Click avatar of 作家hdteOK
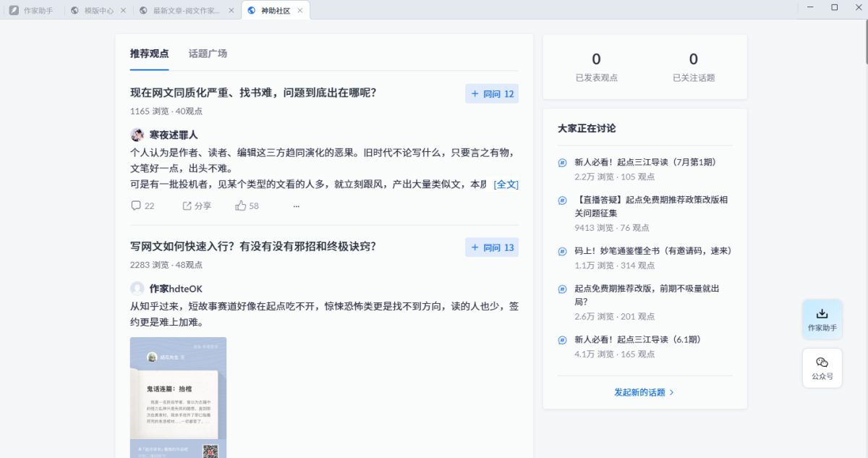 point(137,289)
